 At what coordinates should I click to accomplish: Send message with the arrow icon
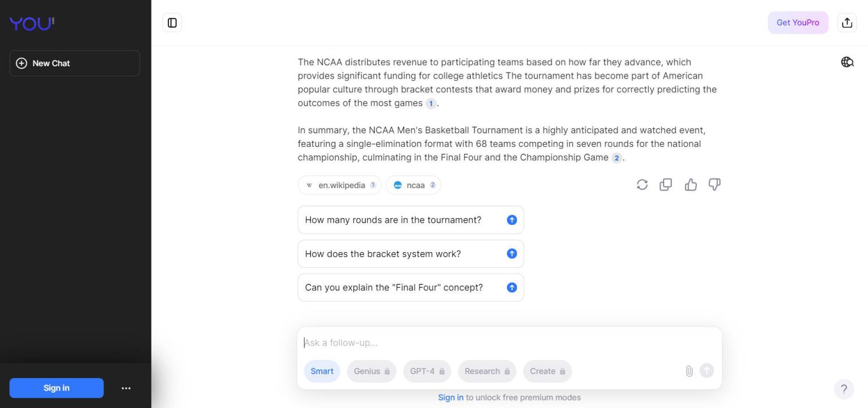[x=706, y=371]
